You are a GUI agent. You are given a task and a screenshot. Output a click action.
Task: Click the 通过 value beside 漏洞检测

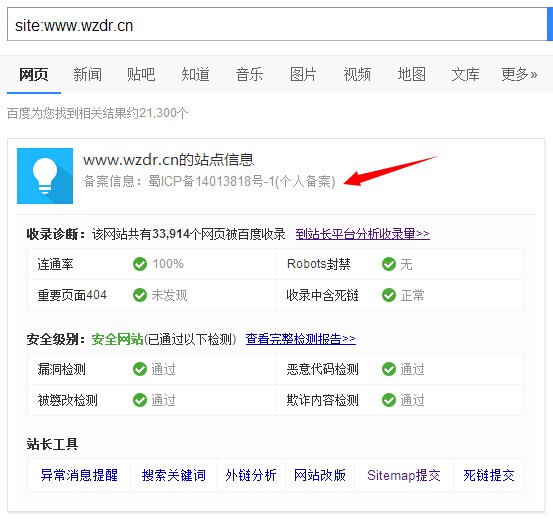pyautogui.click(x=163, y=369)
